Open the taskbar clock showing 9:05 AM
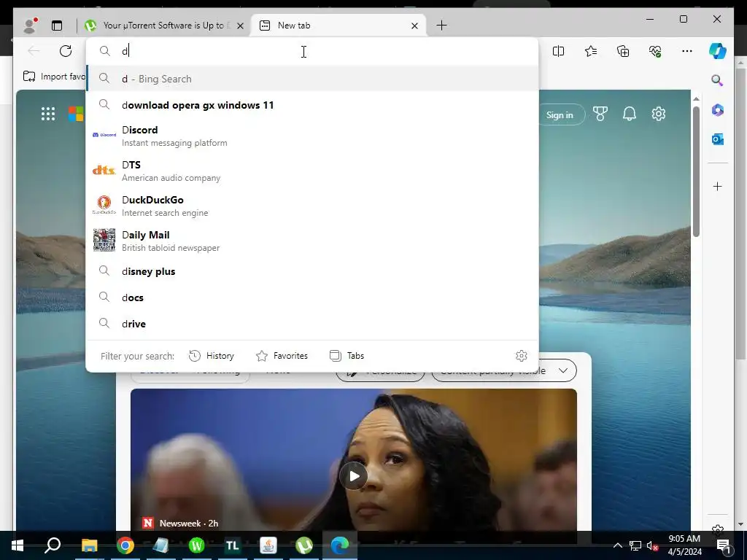747x560 pixels. pyautogui.click(x=684, y=545)
